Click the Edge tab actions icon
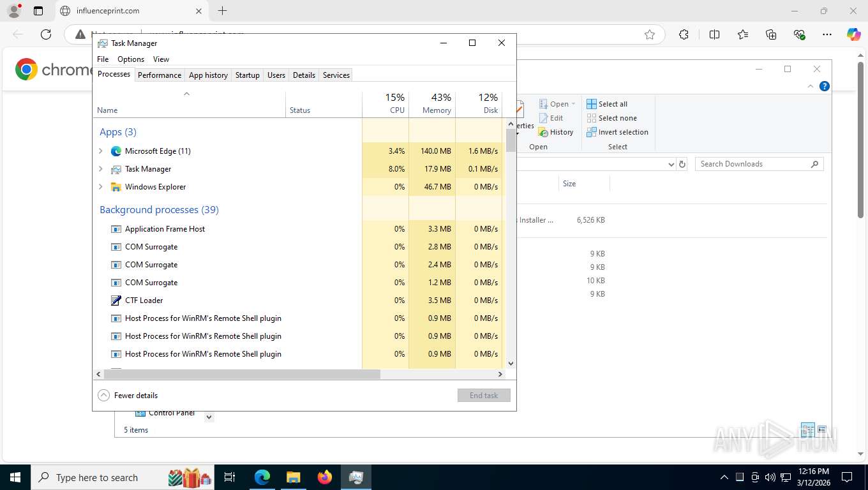This screenshot has height=490, width=868. tap(38, 11)
